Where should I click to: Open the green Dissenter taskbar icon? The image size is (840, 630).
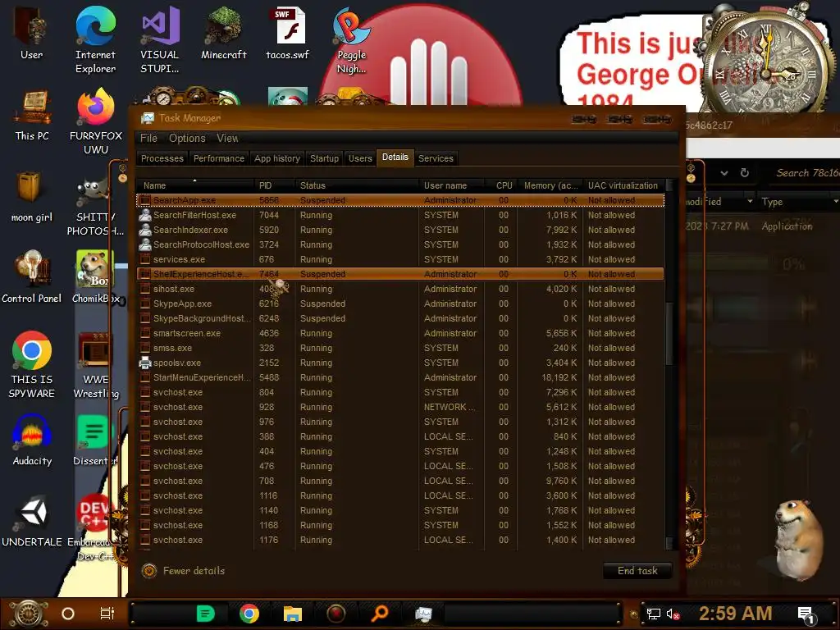pyautogui.click(x=205, y=614)
